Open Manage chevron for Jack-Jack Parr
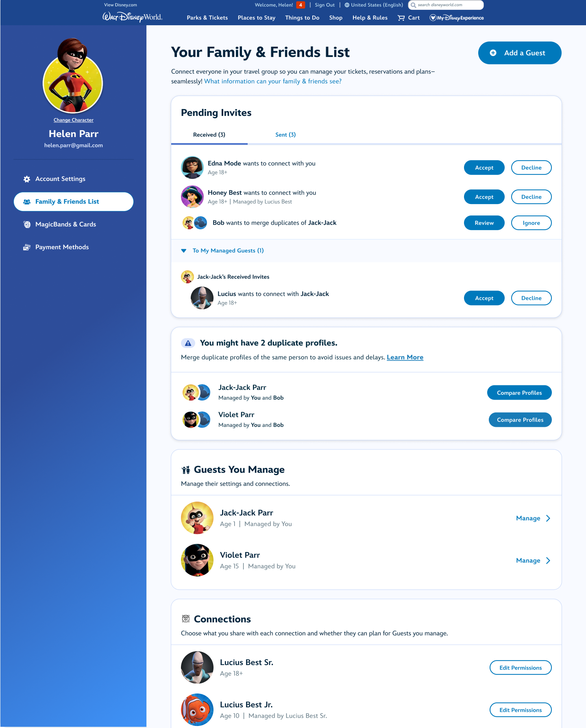This screenshot has width=586, height=728. point(548,518)
